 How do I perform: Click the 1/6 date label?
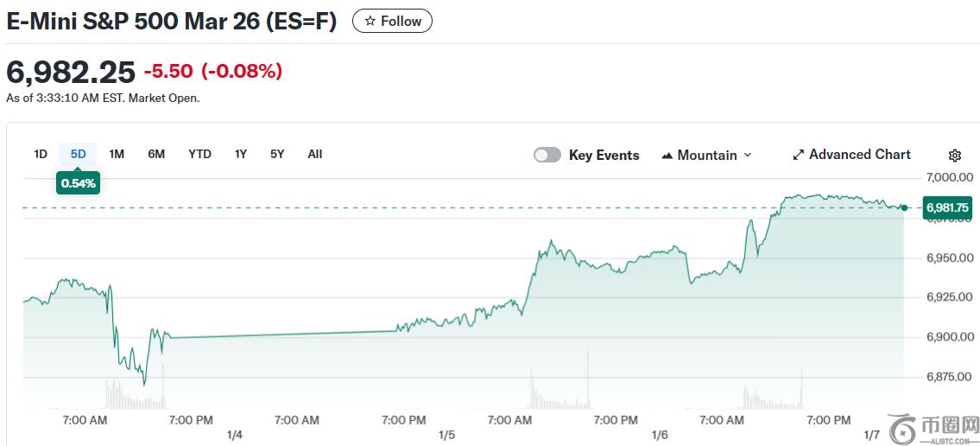click(x=660, y=435)
